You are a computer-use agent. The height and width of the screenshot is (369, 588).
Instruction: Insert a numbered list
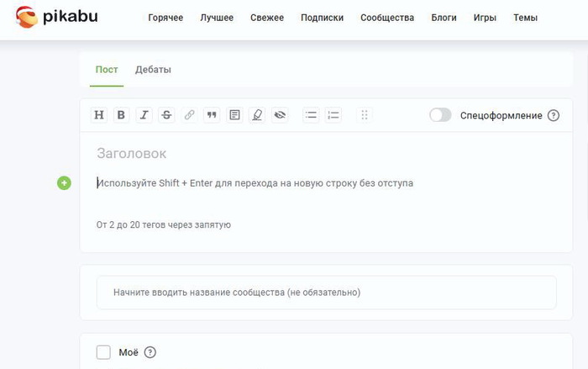(333, 115)
